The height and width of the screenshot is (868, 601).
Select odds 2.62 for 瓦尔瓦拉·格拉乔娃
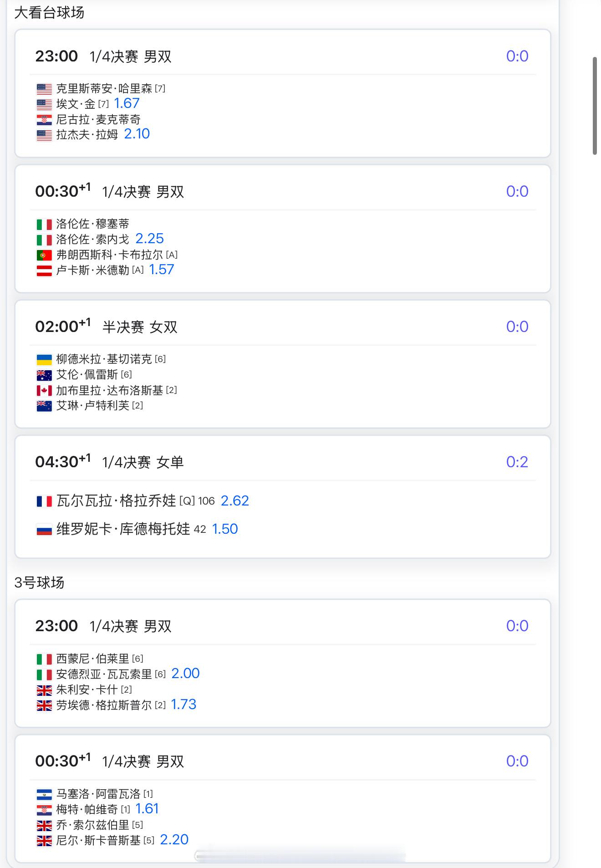coord(235,501)
